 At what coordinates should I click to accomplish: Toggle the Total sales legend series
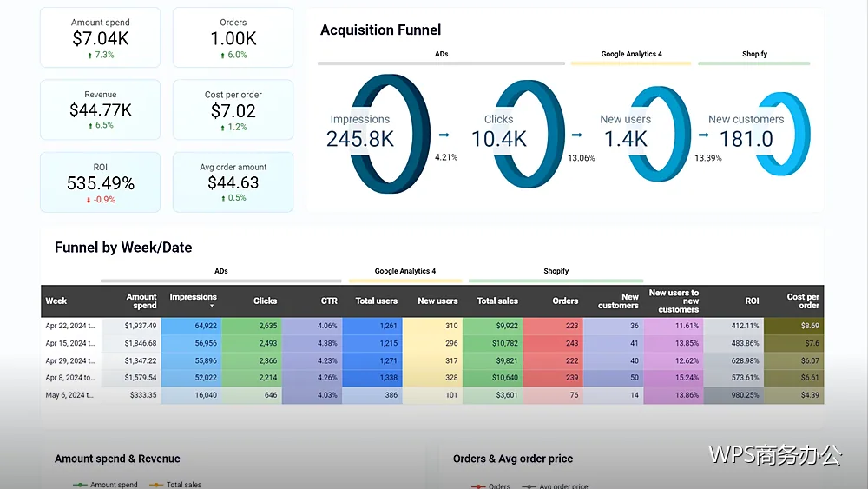pyautogui.click(x=175, y=485)
